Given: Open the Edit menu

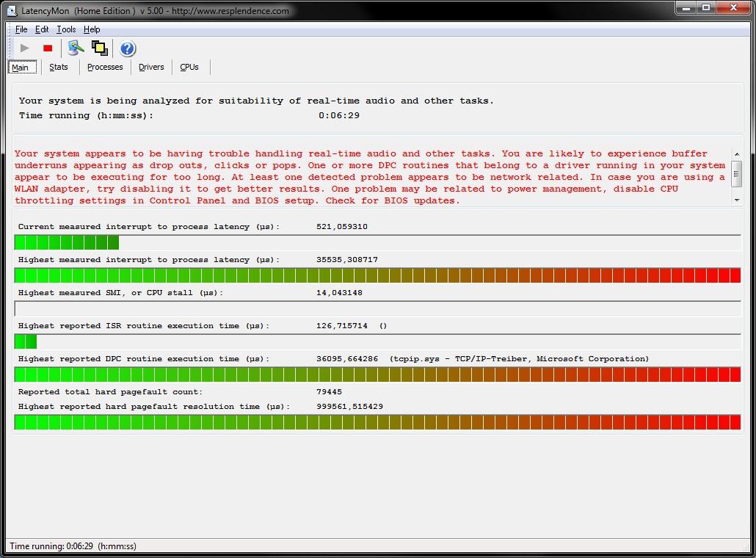Looking at the screenshot, I should click(x=42, y=29).
